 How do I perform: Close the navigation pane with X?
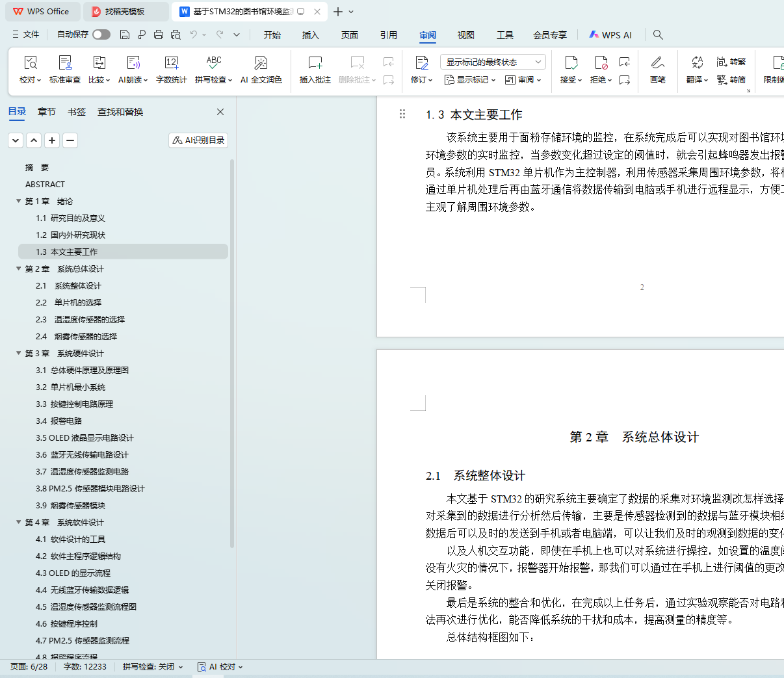tap(220, 112)
